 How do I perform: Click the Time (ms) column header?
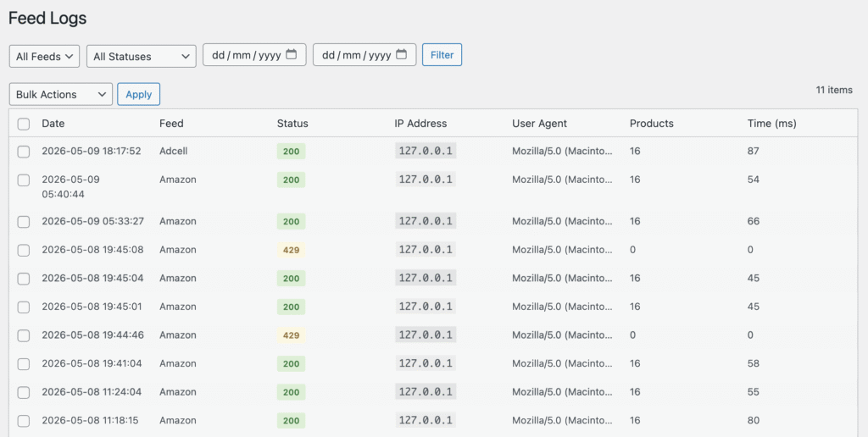pos(771,124)
